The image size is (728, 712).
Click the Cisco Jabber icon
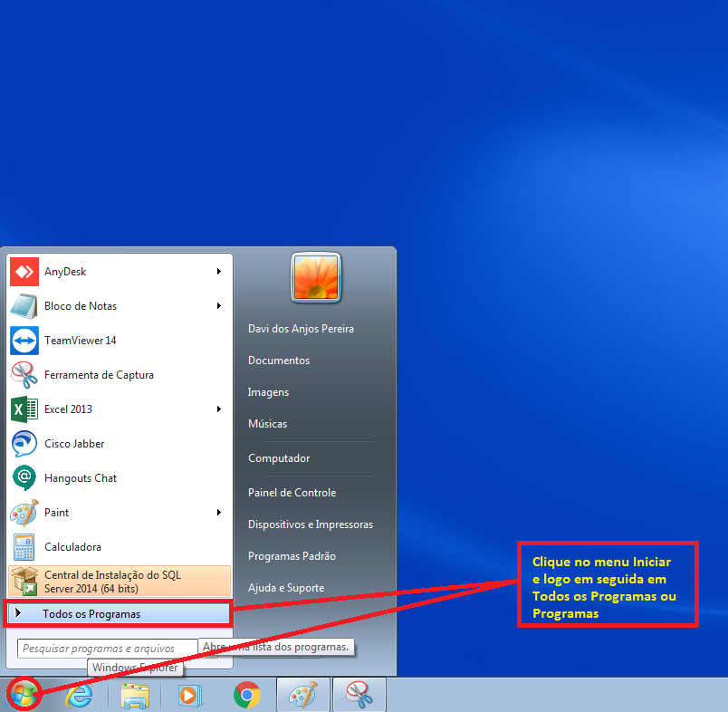tap(24, 444)
